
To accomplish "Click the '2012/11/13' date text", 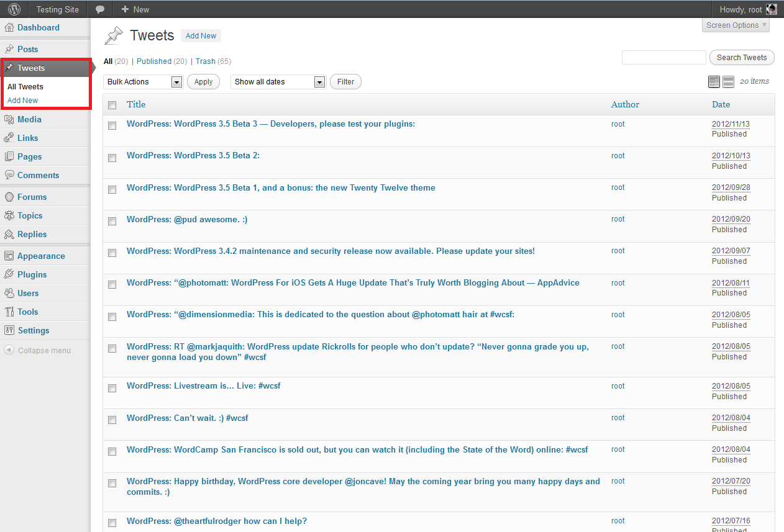I will [731, 124].
